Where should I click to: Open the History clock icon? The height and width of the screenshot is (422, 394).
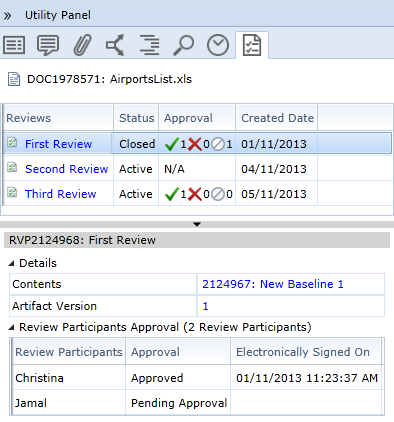coord(218,45)
